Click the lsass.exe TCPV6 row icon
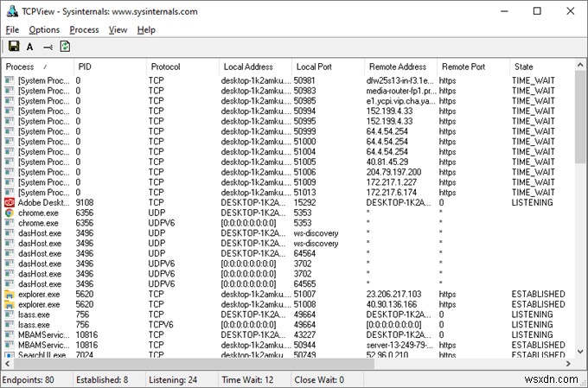Image resolution: width=588 pixels, height=388 pixels. tap(10, 325)
